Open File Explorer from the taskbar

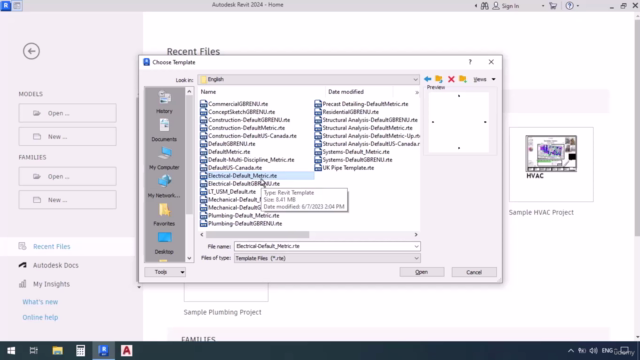[x=57, y=351]
